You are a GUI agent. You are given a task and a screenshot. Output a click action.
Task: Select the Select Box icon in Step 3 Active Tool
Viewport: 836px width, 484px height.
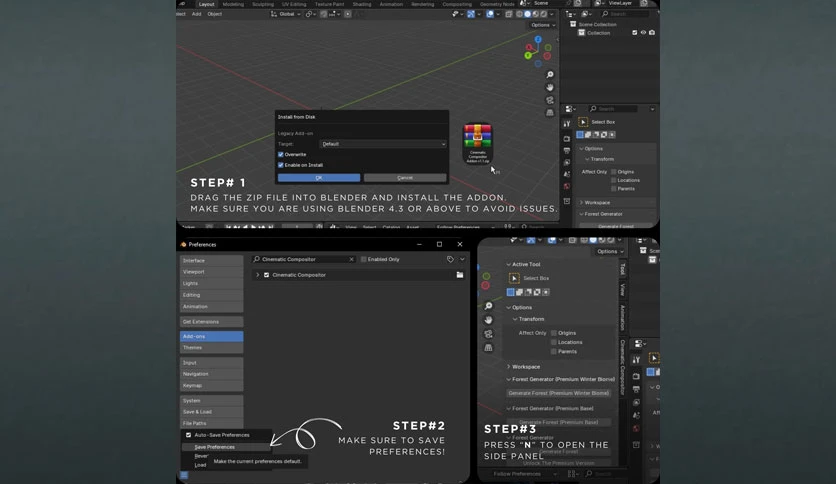pyautogui.click(x=515, y=278)
